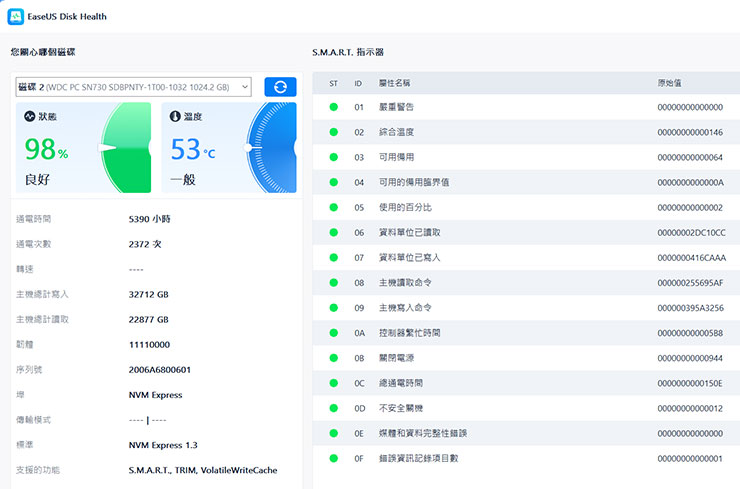
Task: Open the disk selection dropdown (磁碟 2)
Action: (134, 87)
